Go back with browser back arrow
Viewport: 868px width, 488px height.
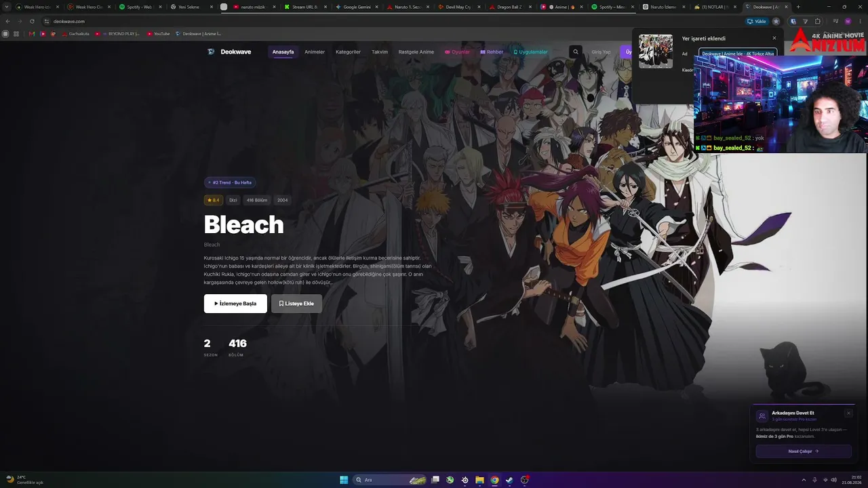pos(8,21)
